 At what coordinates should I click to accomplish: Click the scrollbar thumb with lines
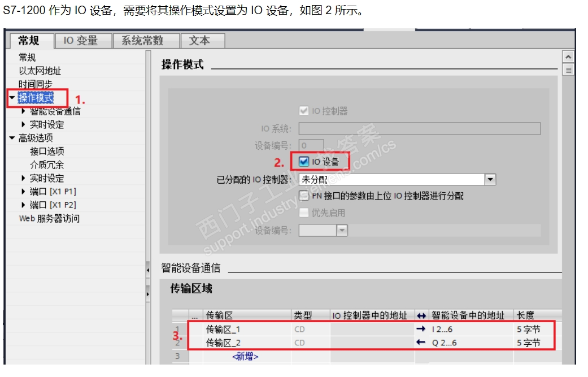tap(568, 70)
